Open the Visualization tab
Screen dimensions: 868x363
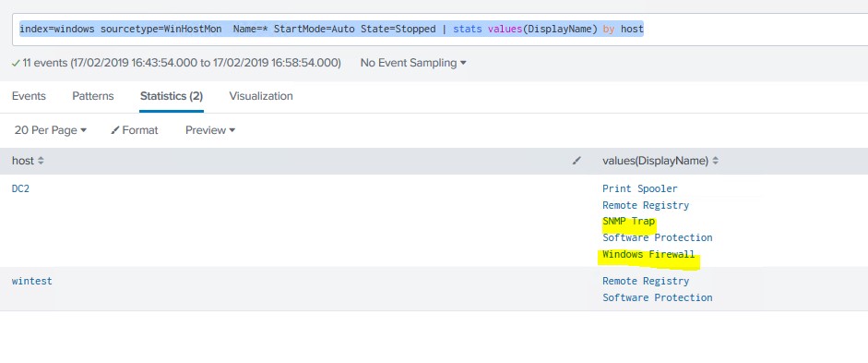point(261,96)
